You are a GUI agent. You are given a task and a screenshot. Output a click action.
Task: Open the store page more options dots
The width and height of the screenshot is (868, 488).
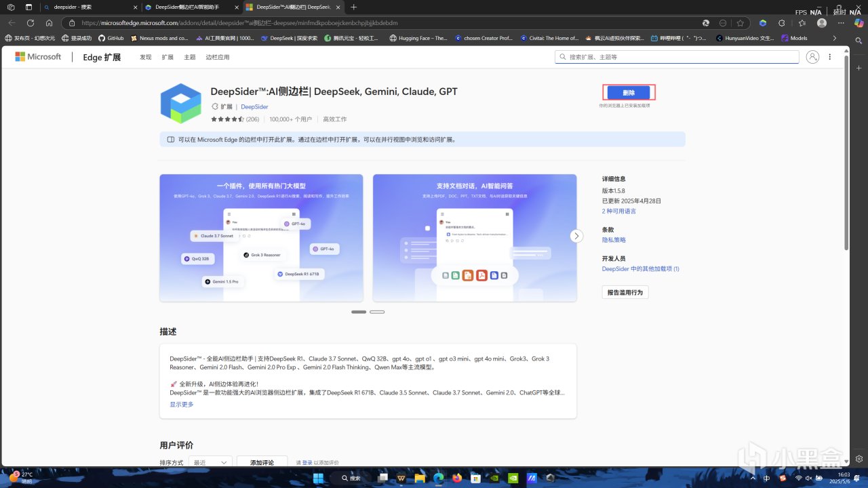tap(829, 57)
